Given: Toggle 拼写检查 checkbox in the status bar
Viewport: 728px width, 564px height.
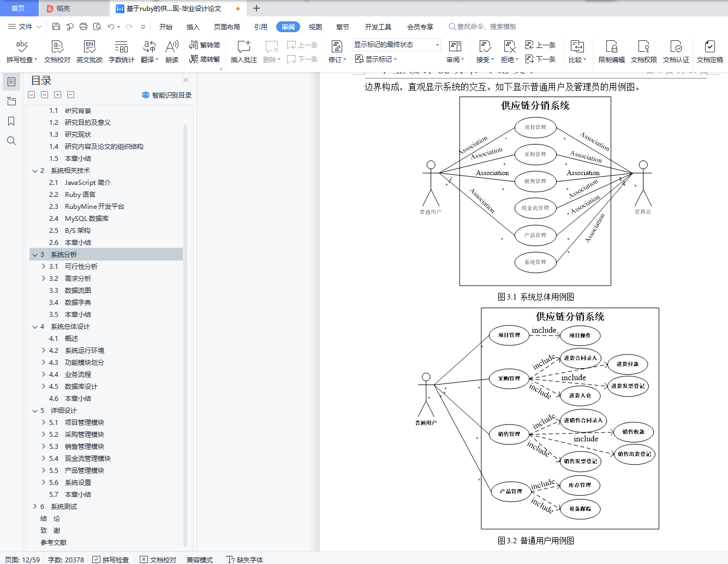Looking at the screenshot, I should point(111,560).
